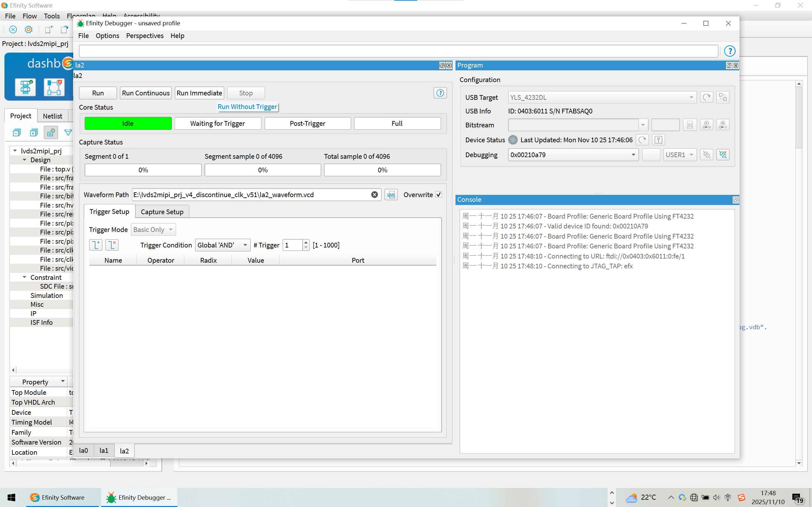The height and width of the screenshot is (507, 812).
Task: Toggle the Overwrite checkbox
Action: click(x=439, y=195)
